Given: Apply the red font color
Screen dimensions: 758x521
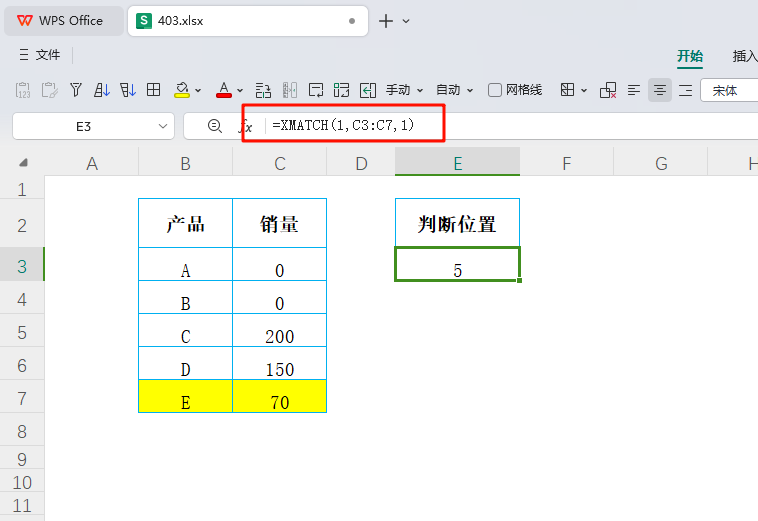Looking at the screenshot, I should (223, 90).
